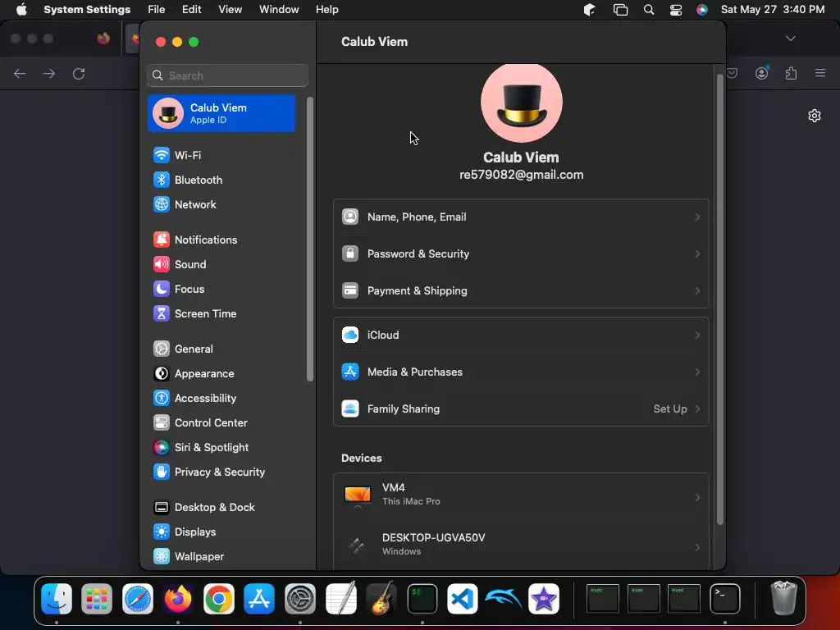
Task: Open Firefox extensions puzzle icon
Action: (792, 73)
